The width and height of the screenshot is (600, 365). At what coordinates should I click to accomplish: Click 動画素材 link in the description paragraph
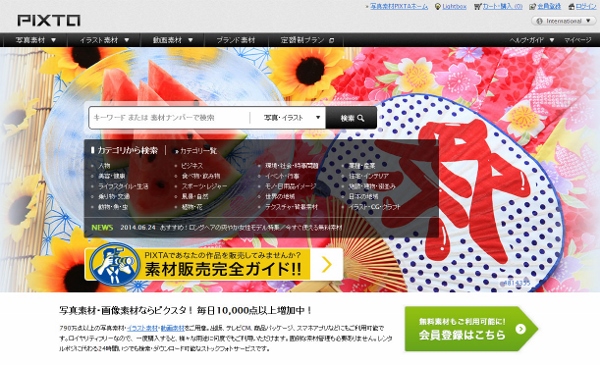pyautogui.click(x=172, y=328)
